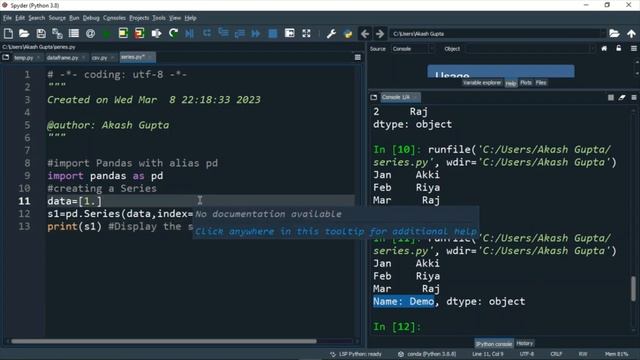Step over the current line in debugger
Viewport: 640px width, 360px height.
(207, 33)
